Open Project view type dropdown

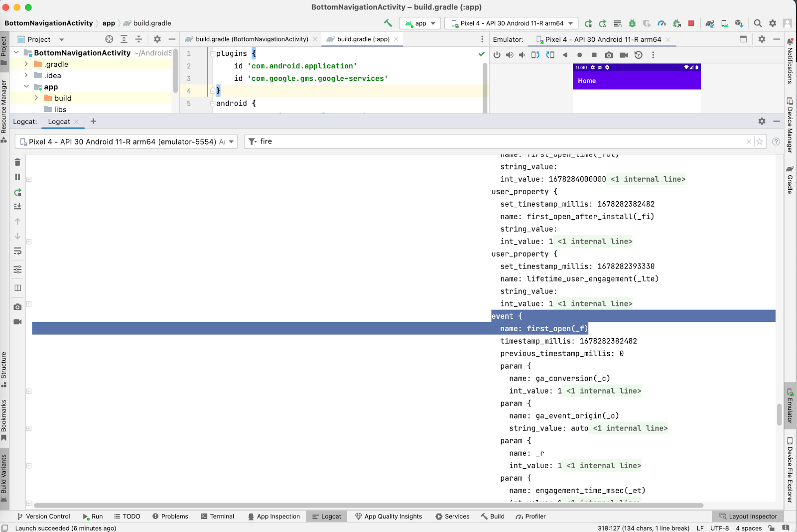tap(41, 39)
